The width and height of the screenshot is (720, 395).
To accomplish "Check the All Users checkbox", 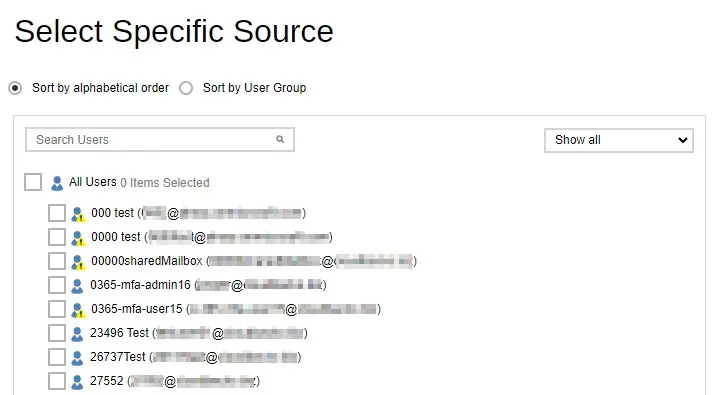I will [x=33, y=182].
